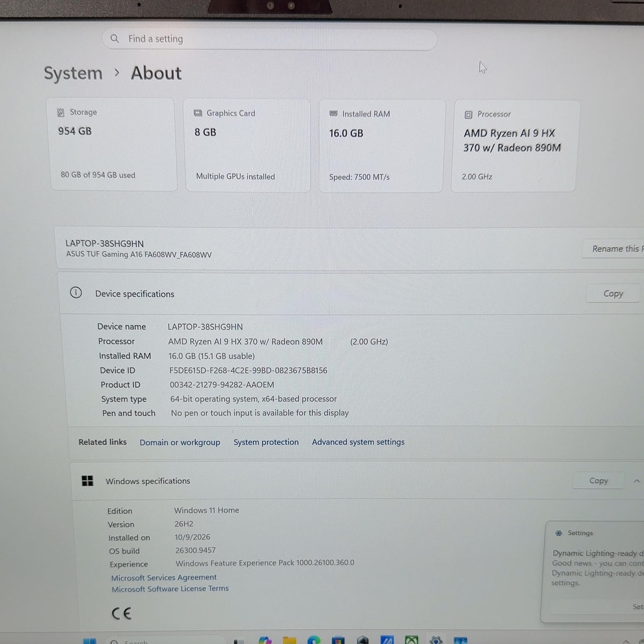Click the Windows logo beside Windows specifications
The image size is (644, 644).
[87, 481]
